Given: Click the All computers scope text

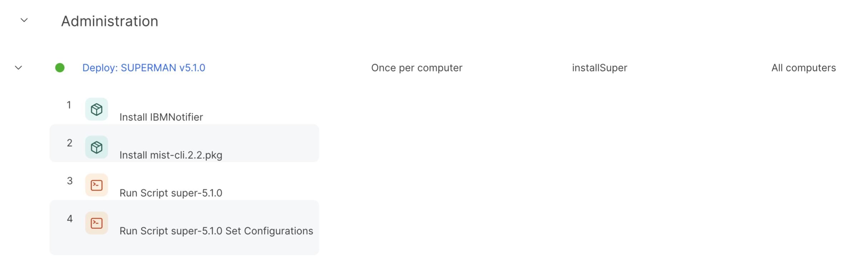Looking at the screenshot, I should click(x=803, y=68).
